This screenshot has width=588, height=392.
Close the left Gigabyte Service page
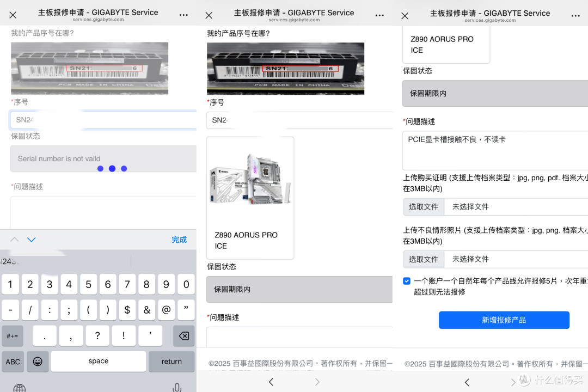pos(13,15)
